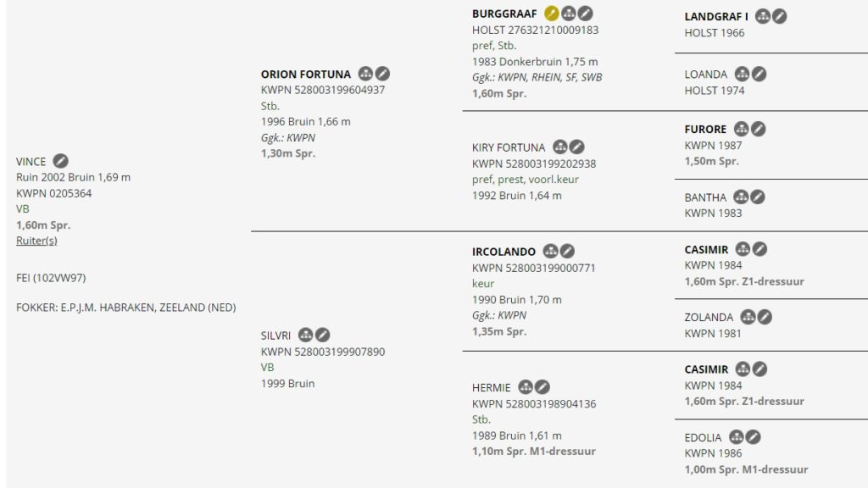Open the Ruiter(s) link under VINCE

tap(36, 240)
